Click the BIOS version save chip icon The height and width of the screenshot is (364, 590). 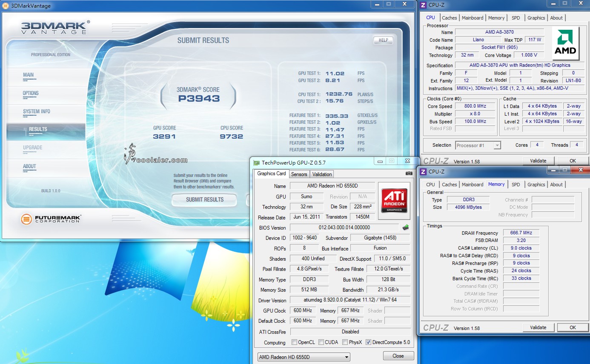pyautogui.click(x=406, y=227)
